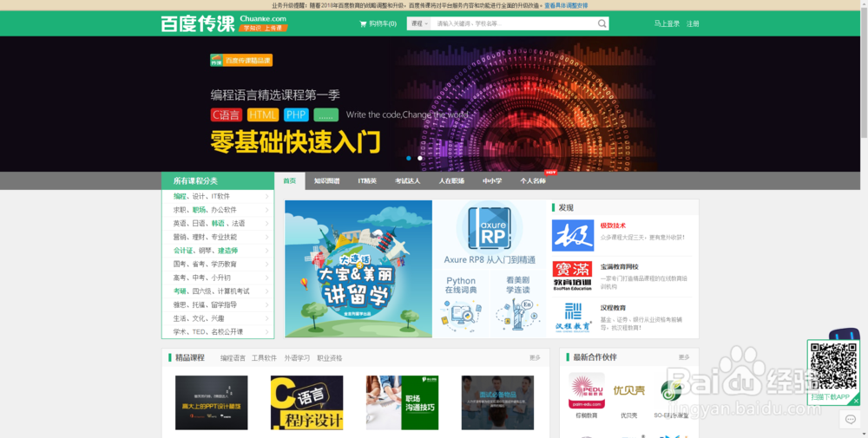Click the 韩语 category link in sidebar
868x438 pixels.
218,224
